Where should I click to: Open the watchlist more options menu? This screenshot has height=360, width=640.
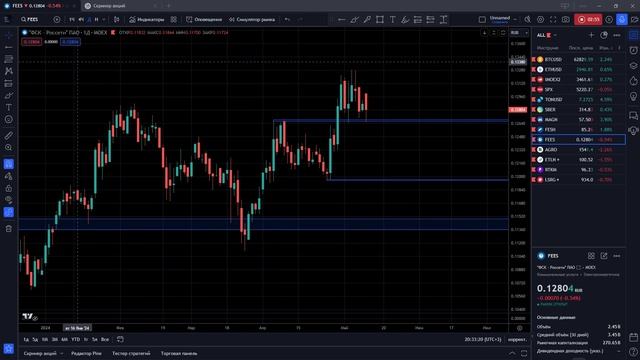click(617, 35)
